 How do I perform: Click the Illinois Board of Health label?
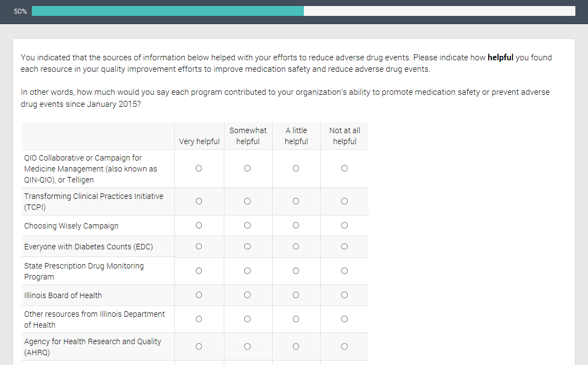63,295
